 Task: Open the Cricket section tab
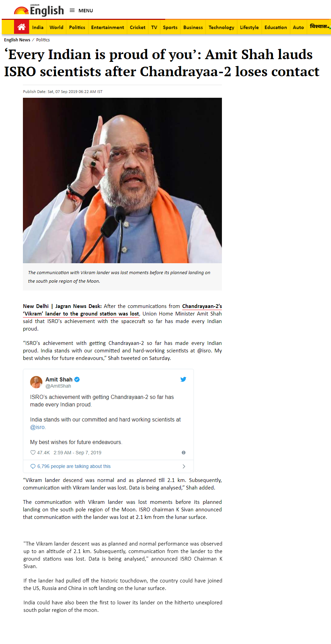137,27
